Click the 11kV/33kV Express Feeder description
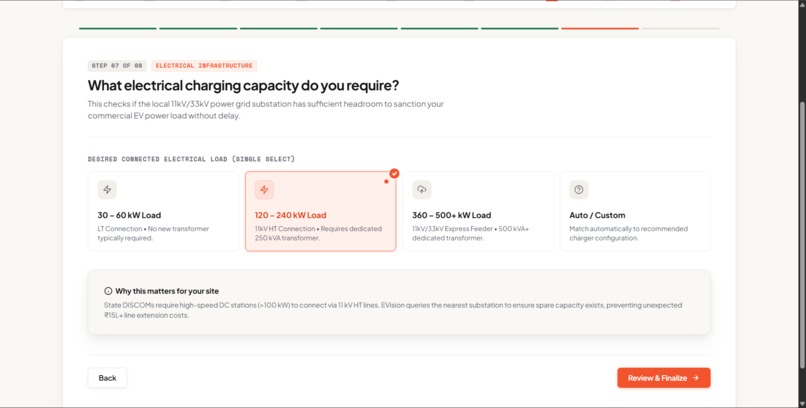 pos(470,233)
